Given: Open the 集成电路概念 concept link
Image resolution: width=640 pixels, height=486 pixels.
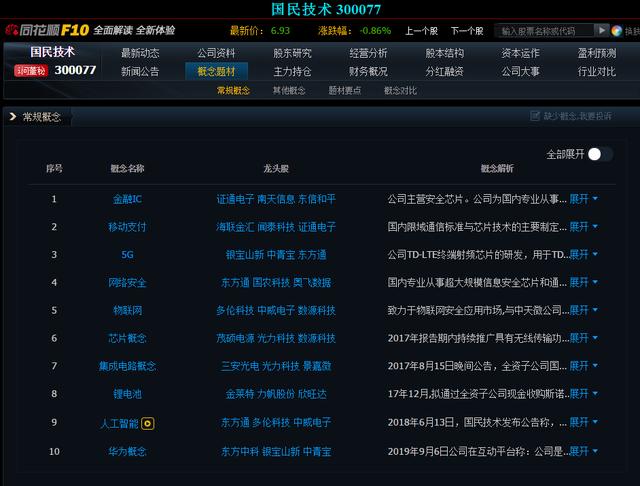Looking at the screenshot, I should [x=127, y=366].
